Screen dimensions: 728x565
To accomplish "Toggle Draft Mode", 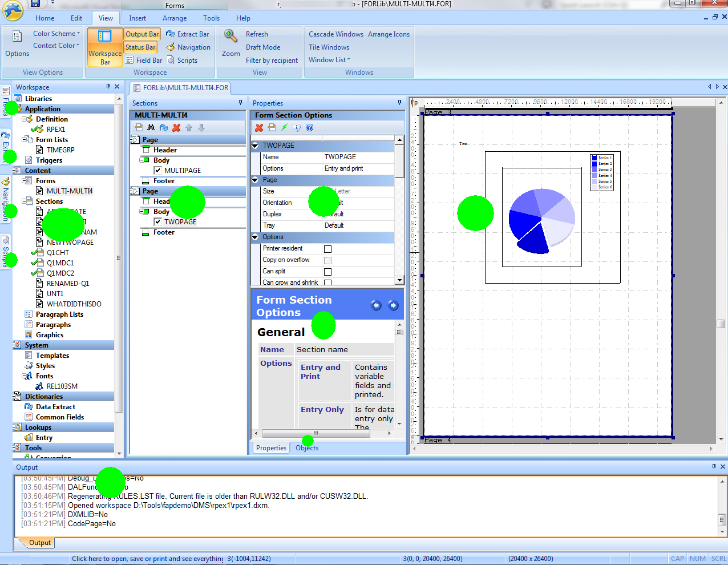I will [262, 47].
